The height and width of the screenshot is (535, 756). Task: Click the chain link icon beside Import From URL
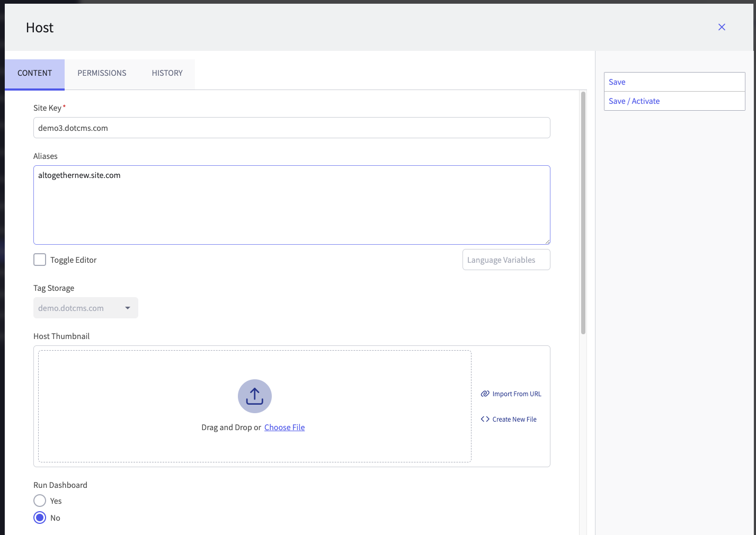click(x=485, y=394)
